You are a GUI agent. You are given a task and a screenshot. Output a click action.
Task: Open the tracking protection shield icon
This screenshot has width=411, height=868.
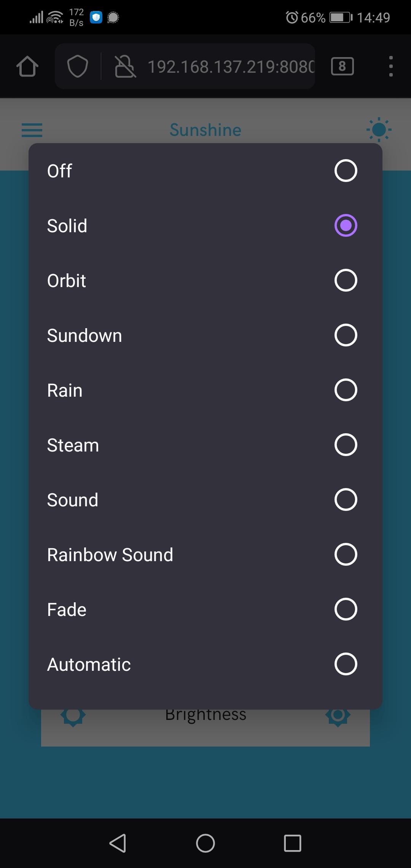pos(78,66)
